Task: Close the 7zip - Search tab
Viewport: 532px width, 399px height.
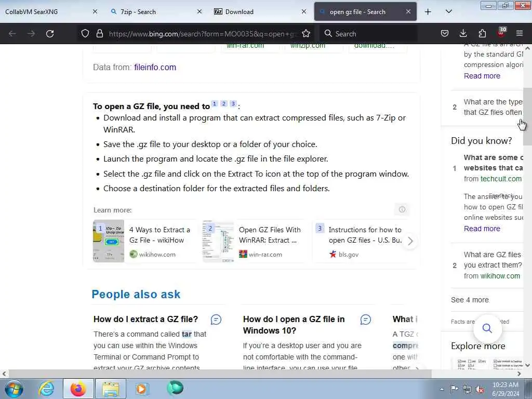Action: pos(199,11)
